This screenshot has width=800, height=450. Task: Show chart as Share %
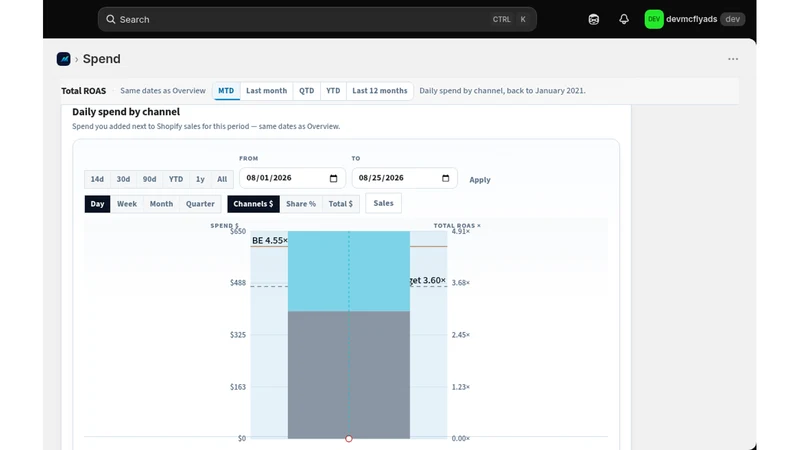301,204
